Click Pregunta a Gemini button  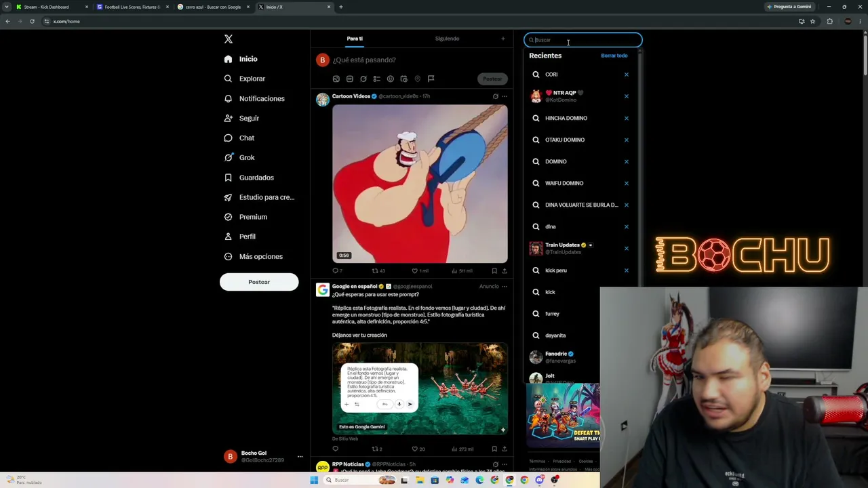(x=789, y=7)
